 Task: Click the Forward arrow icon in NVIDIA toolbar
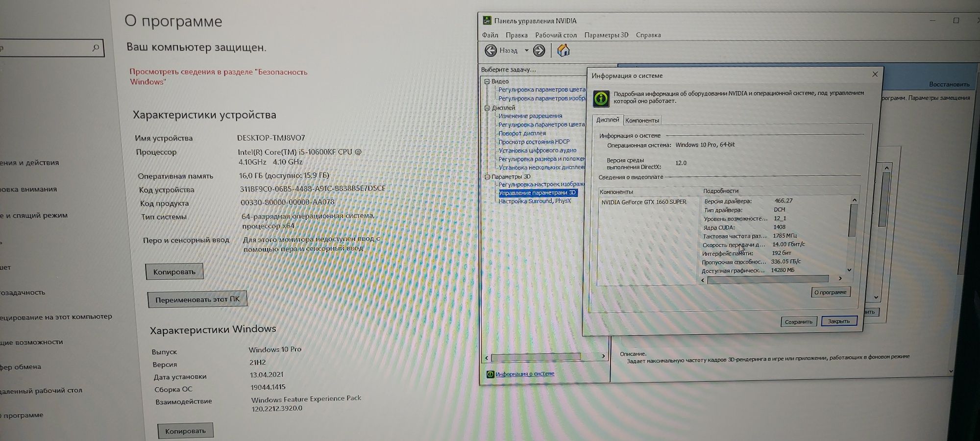point(539,50)
